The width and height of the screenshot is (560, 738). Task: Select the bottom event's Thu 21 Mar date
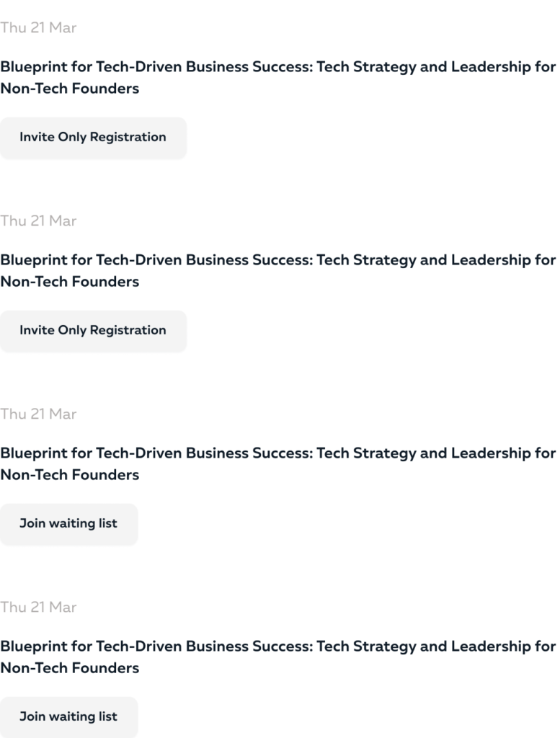coord(38,608)
